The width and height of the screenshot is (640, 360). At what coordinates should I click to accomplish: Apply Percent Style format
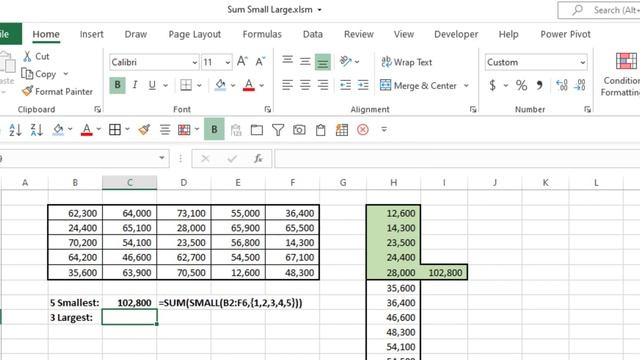click(521, 85)
